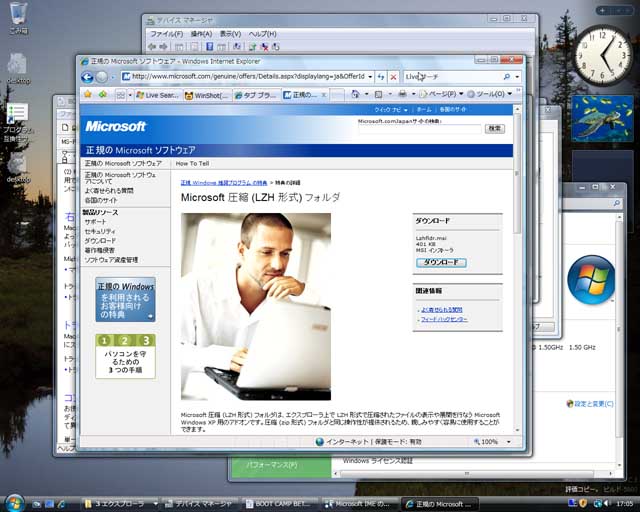Click the IE Print icon
This screenshot has height=512, width=640.
click(402, 95)
